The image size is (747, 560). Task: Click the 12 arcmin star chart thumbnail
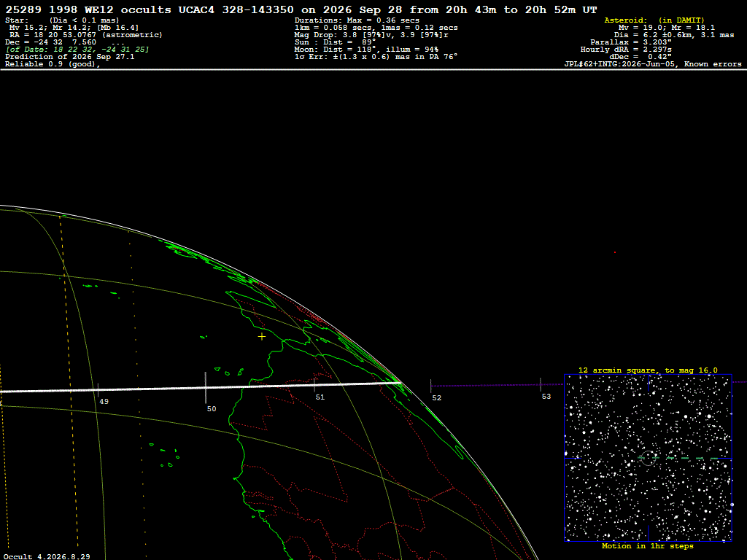[x=648, y=458]
